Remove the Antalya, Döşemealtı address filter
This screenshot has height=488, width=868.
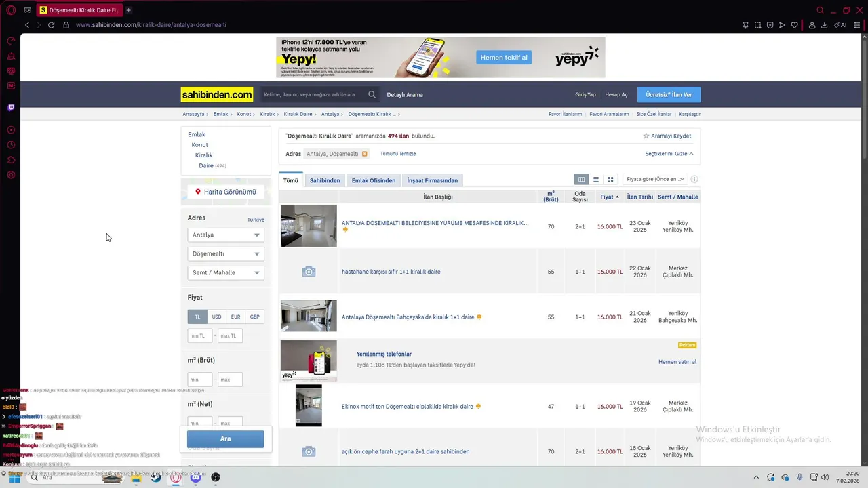pyautogui.click(x=364, y=154)
